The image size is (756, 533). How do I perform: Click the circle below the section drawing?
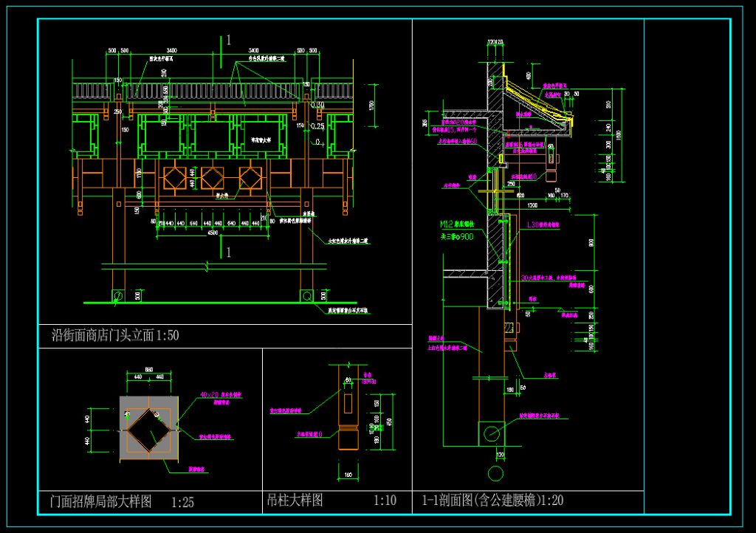tap(496, 473)
